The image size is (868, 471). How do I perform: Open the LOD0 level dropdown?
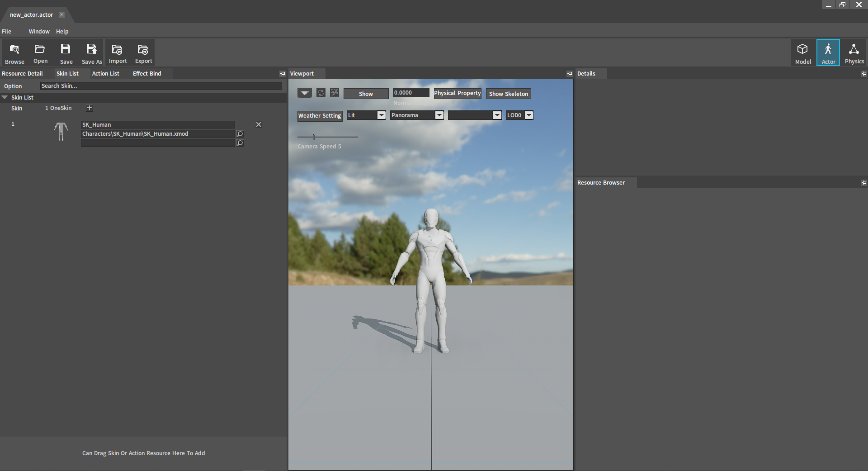528,115
